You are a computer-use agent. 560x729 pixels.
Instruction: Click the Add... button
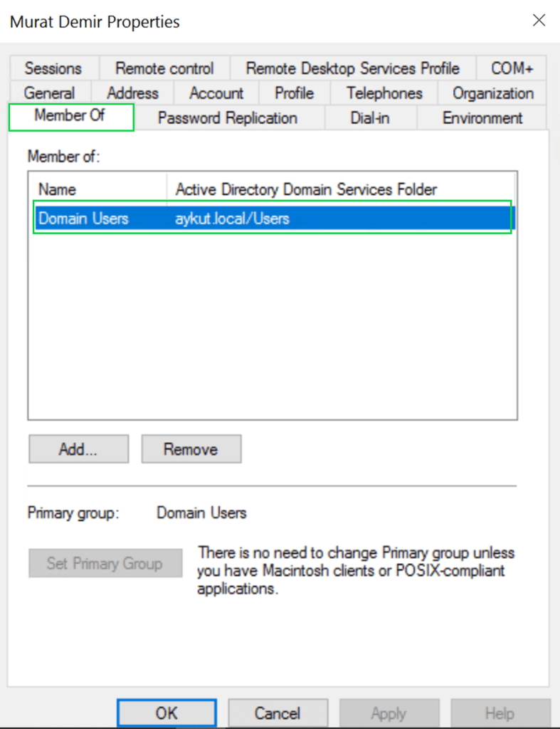(x=78, y=449)
